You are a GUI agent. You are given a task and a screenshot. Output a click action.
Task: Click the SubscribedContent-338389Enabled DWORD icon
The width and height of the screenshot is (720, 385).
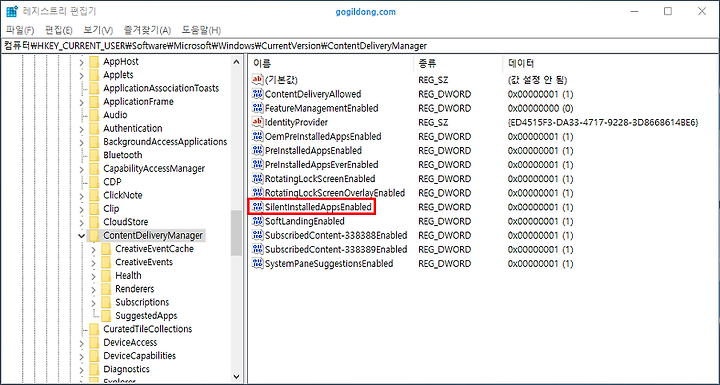click(258, 249)
